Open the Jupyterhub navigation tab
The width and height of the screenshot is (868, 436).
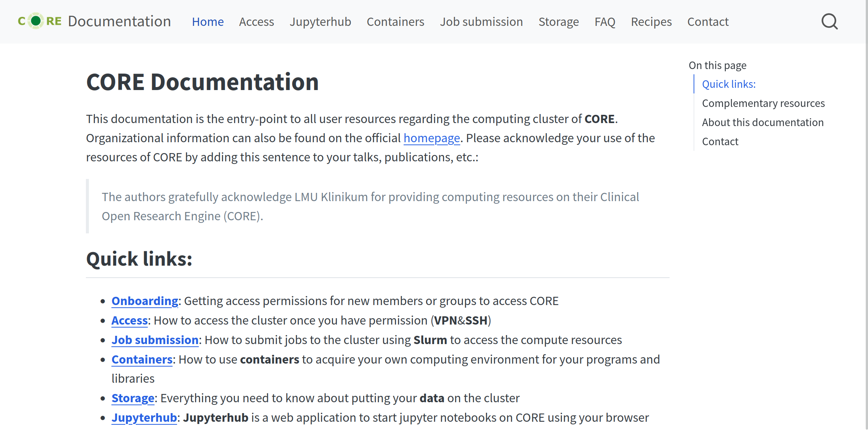tap(320, 22)
